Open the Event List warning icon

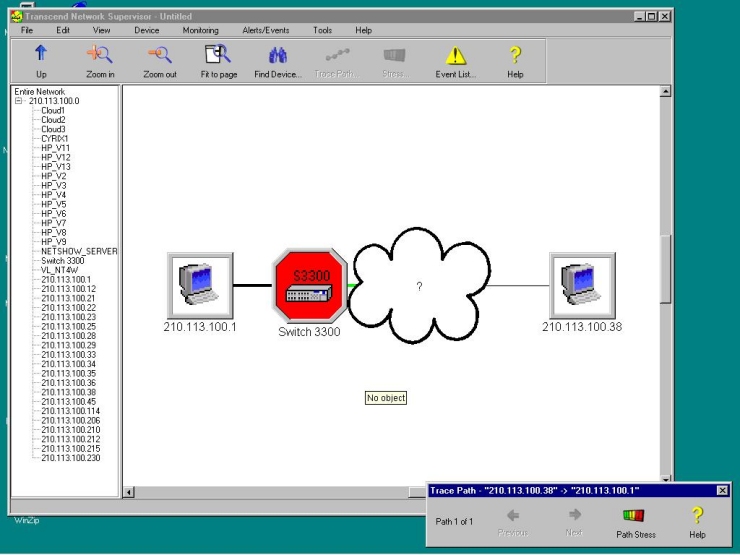click(456, 55)
